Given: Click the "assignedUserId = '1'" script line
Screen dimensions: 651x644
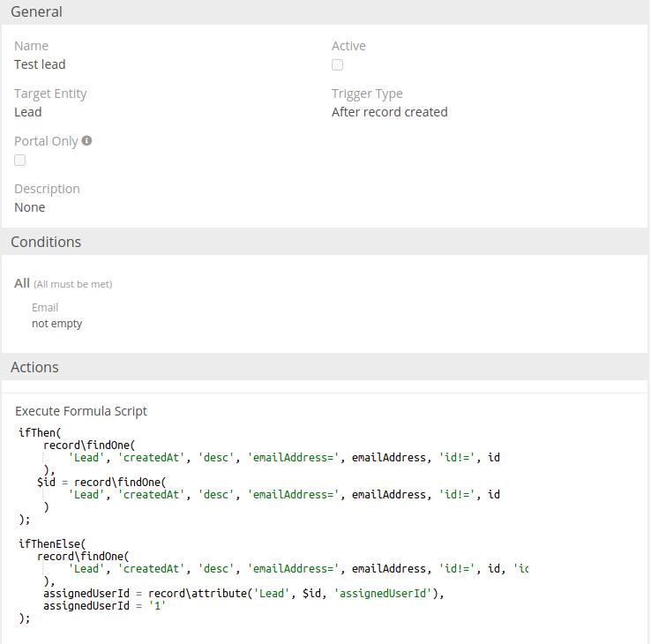Looking at the screenshot, I should (x=104, y=606).
